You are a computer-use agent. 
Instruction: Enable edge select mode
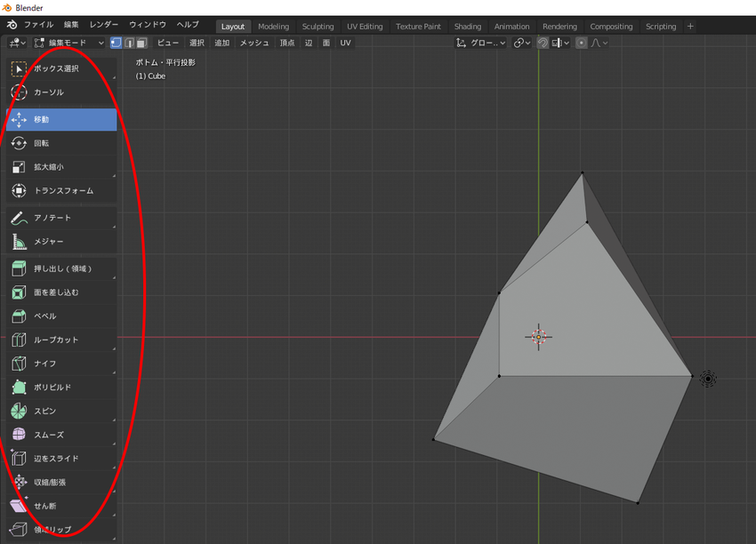click(x=129, y=43)
